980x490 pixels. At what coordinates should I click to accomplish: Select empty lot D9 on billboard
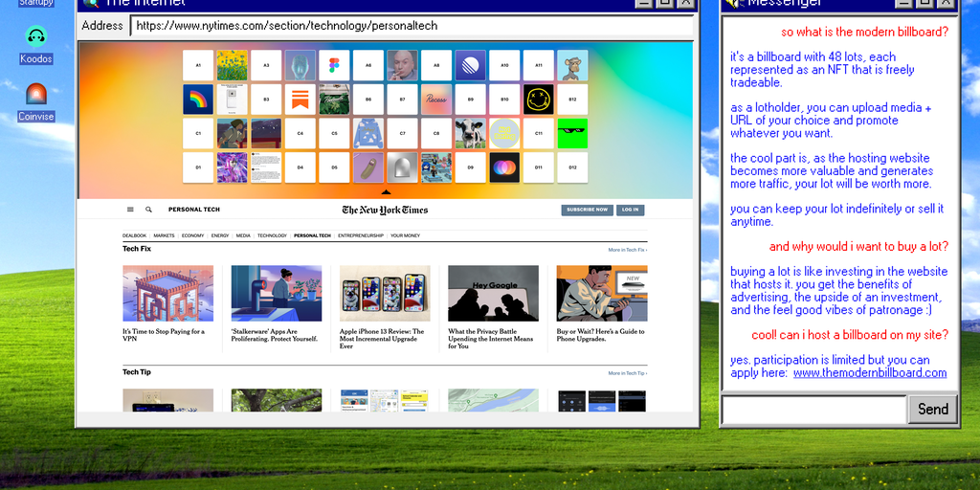pos(470,167)
